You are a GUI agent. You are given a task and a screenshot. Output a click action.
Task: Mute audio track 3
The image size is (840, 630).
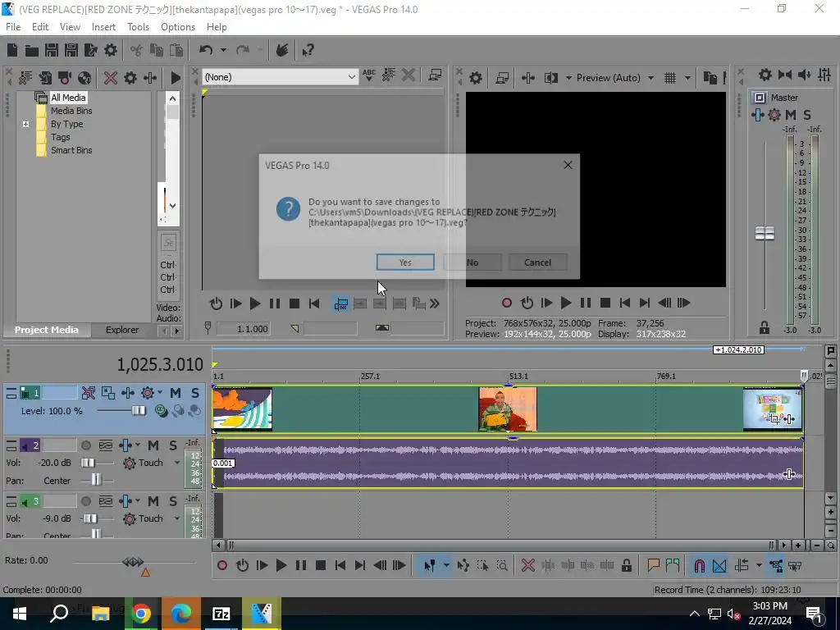coord(153,501)
